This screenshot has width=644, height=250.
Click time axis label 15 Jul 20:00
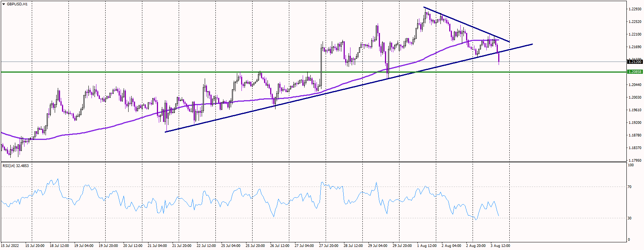tap(35, 246)
